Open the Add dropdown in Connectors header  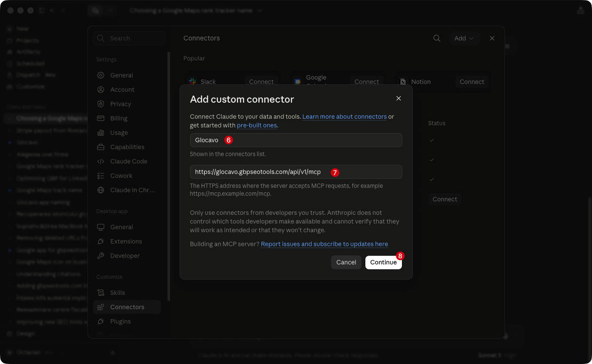pos(464,38)
